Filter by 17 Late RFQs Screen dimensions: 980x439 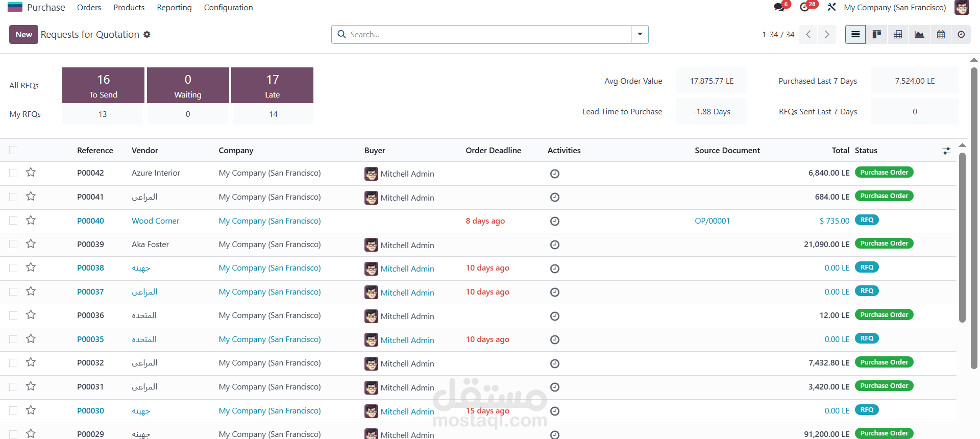point(272,85)
